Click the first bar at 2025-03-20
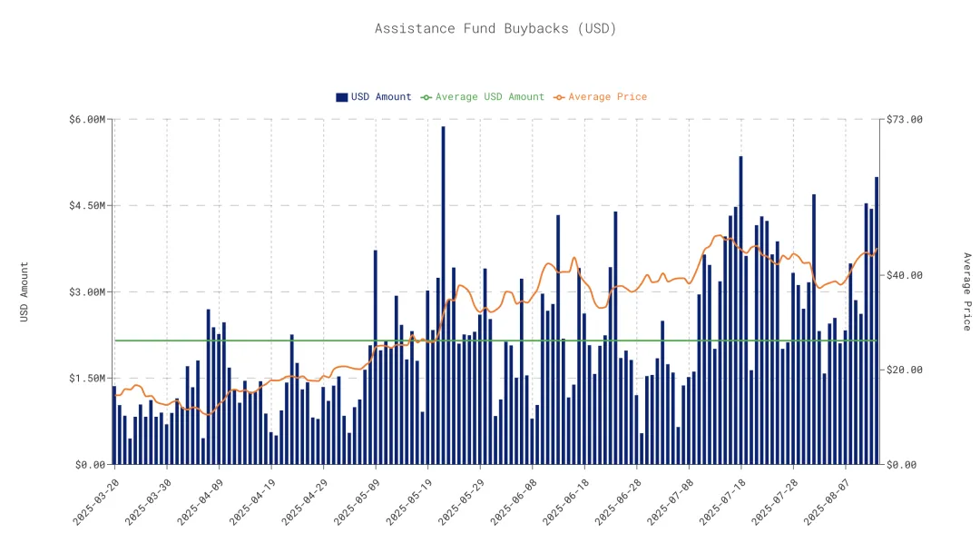Viewport: 980px width, 543px height. (114, 425)
